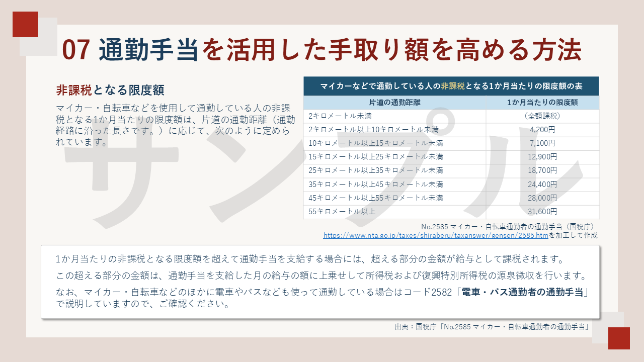This screenshot has height=362, width=644.
Task: Select the 7,100円 amount cell
Action: pos(542,143)
